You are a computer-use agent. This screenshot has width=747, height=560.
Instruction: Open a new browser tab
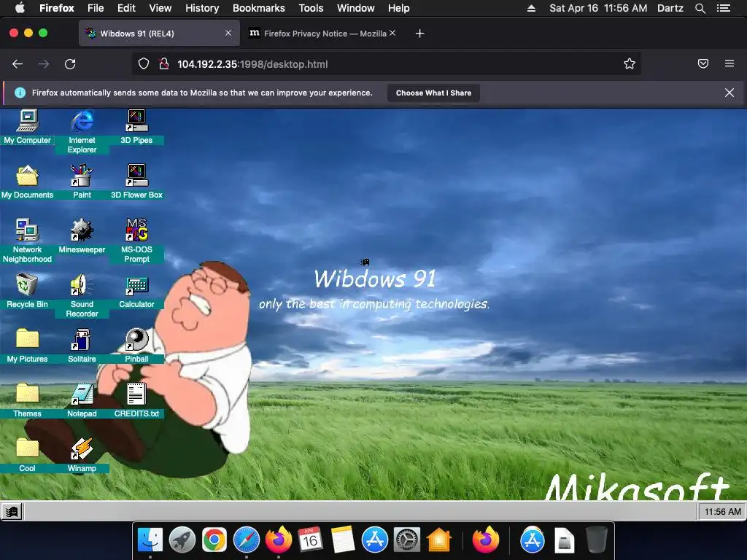pos(419,34)
